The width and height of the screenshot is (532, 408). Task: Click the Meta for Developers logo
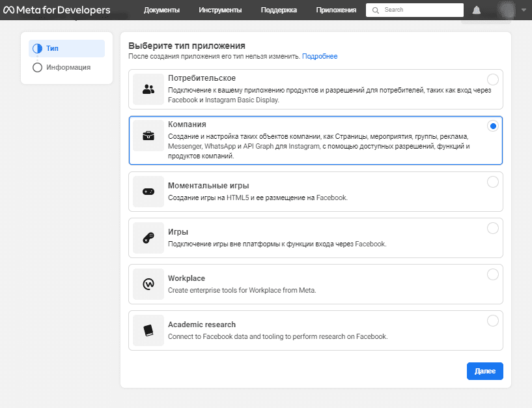[x=57, y=10]
